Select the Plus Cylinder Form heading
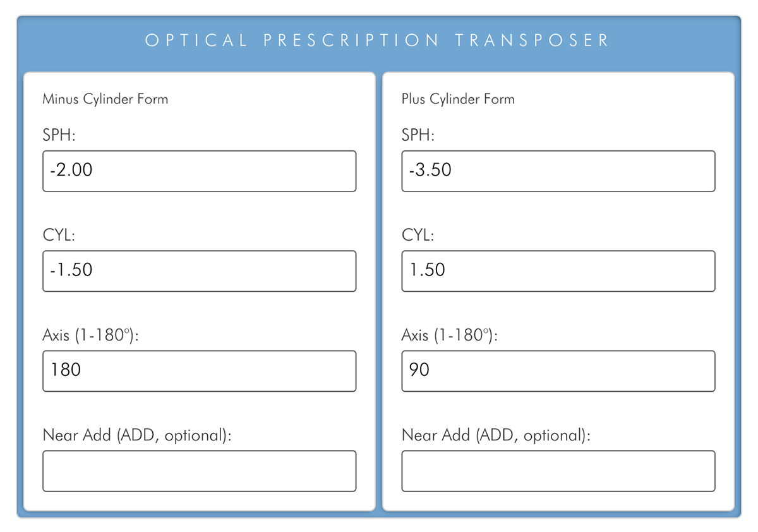Viewport: 758px width, 532px height. pyautogui.click(x=457, y=99)
